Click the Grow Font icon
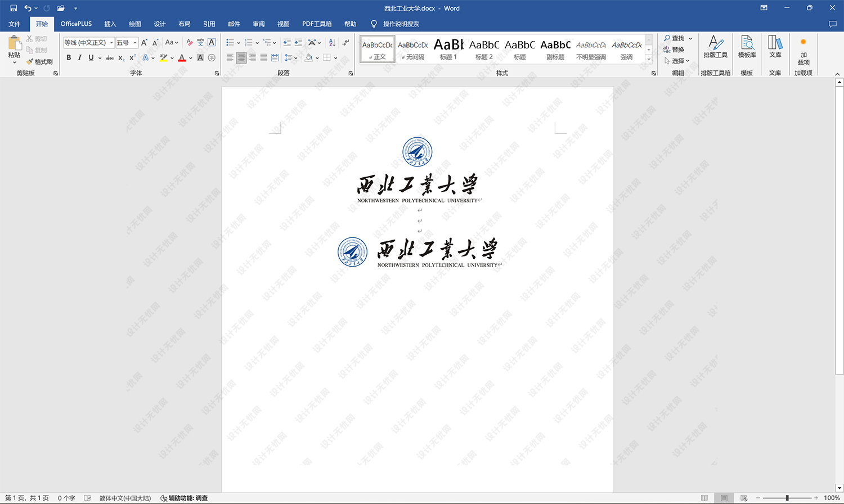 click(x=144, y=42)
